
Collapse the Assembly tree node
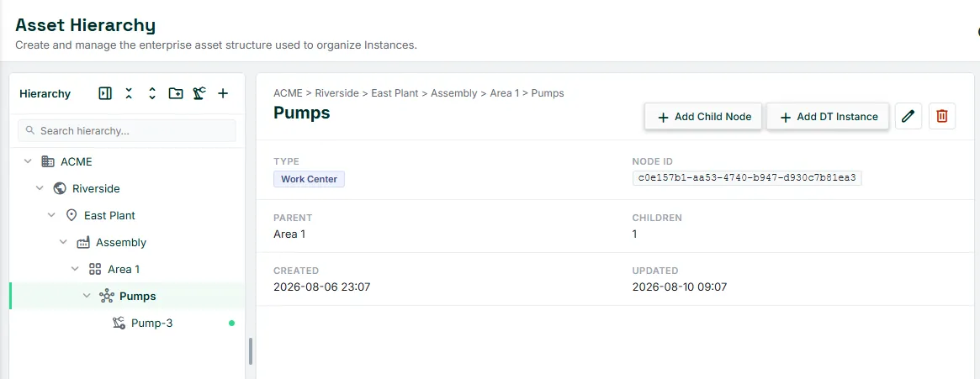tap(63, 242)
